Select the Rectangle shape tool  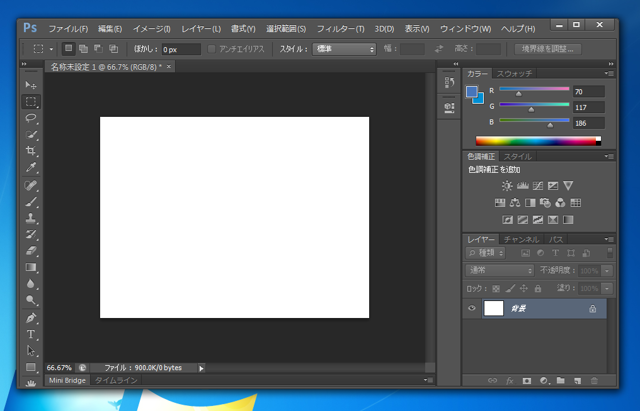[x=31, y=367]
